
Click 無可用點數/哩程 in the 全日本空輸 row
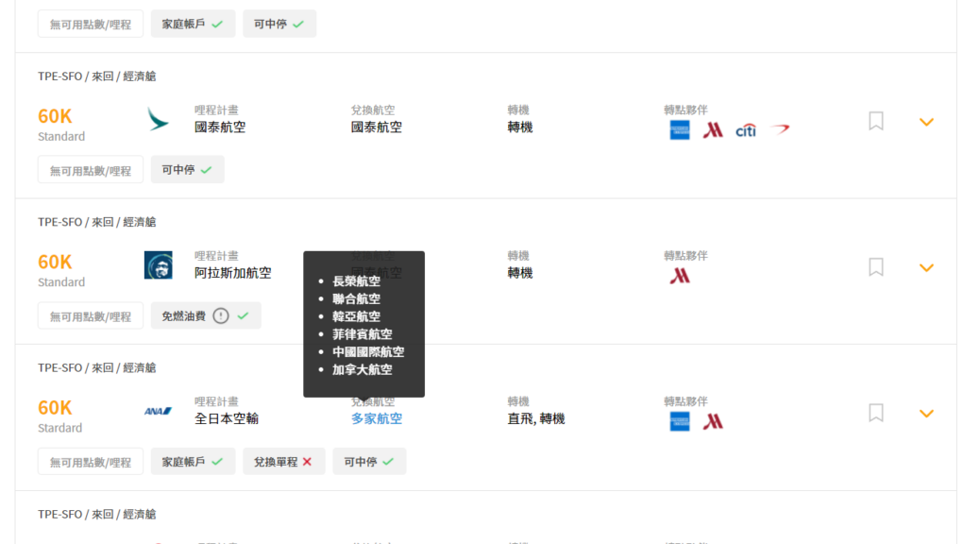[x=91, y=462]
